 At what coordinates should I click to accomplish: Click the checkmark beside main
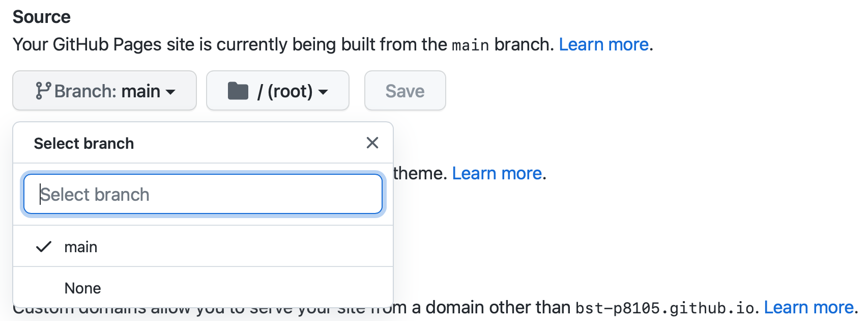coord(44,247)
